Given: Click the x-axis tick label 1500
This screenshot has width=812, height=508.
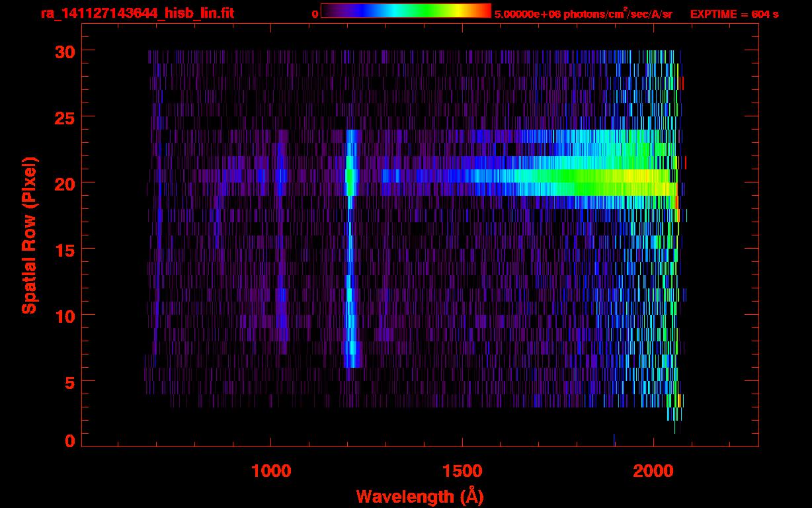Looking at the screenshot, I should 462,471.
